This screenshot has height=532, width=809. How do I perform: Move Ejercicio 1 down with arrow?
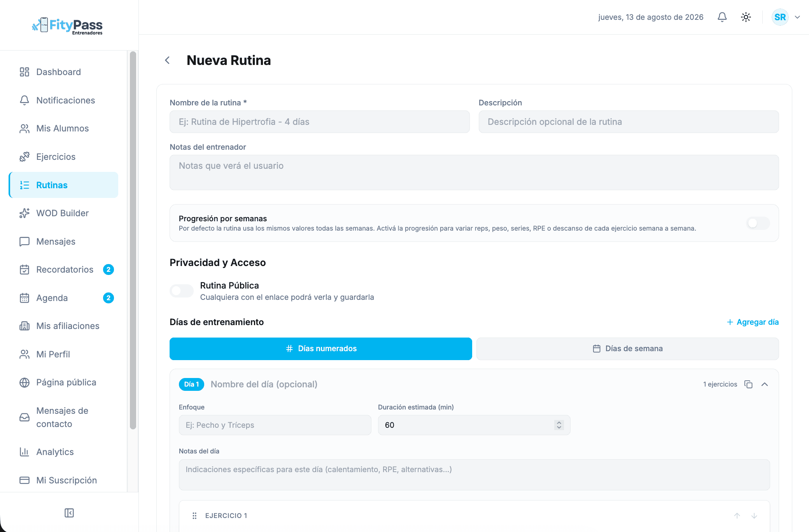[754, 516]
